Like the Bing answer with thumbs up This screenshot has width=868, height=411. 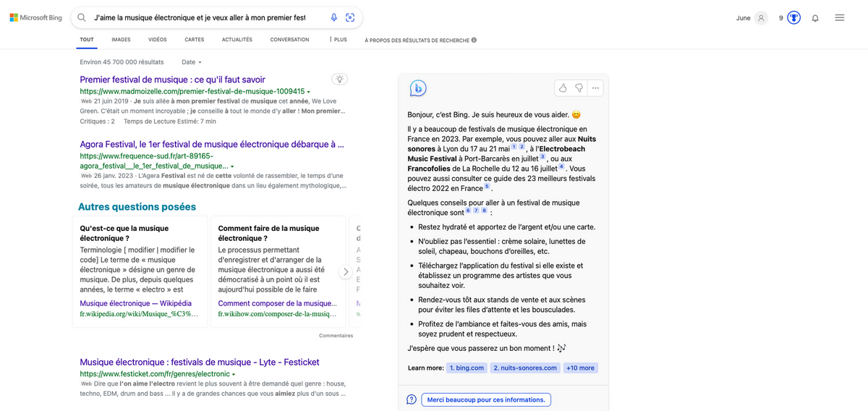coord(563,88)
